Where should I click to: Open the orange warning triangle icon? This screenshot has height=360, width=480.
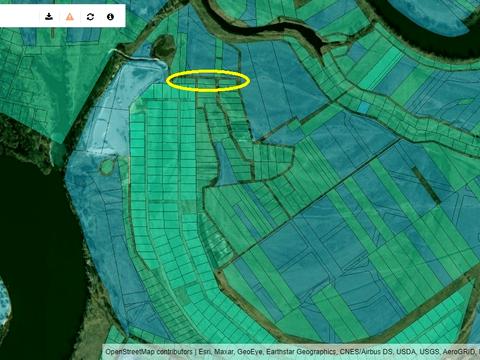(70, 16)
